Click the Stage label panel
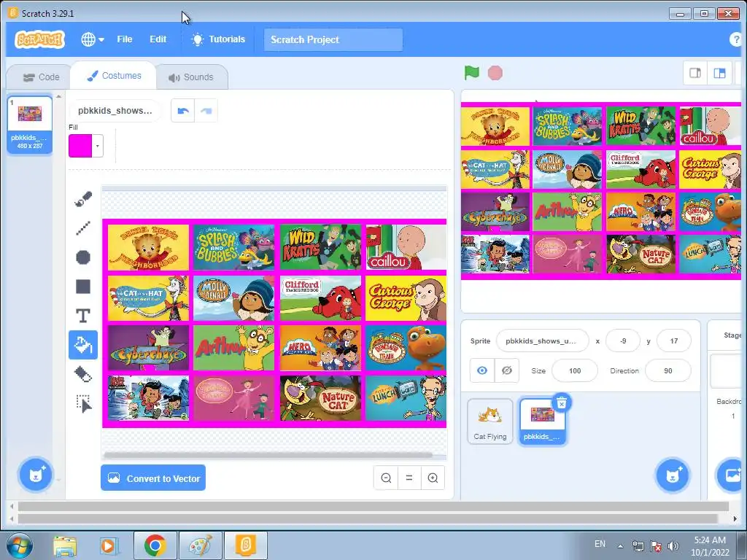The height and width of the screenshot is (560, 747). (732, 335)
